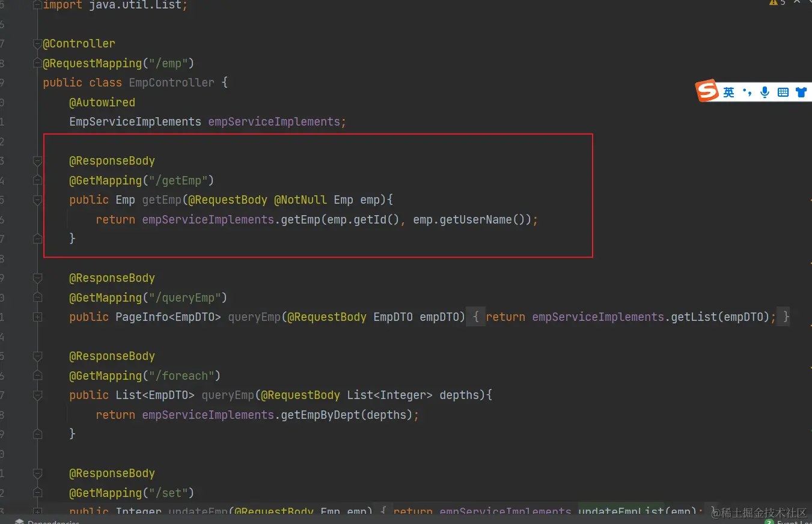Image resolution: width=812 pixels, height=524 pixels.
Task: Click the "/foreach" mapping string
Action: (182, 376)
